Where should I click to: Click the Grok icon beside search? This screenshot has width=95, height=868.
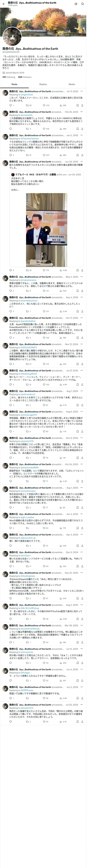pos(76,4)
